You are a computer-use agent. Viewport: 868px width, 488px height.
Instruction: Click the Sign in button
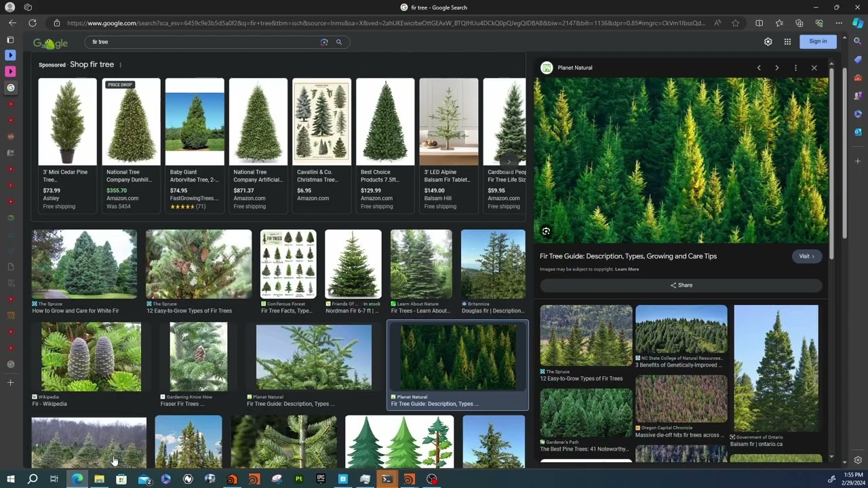pos(818,42)
